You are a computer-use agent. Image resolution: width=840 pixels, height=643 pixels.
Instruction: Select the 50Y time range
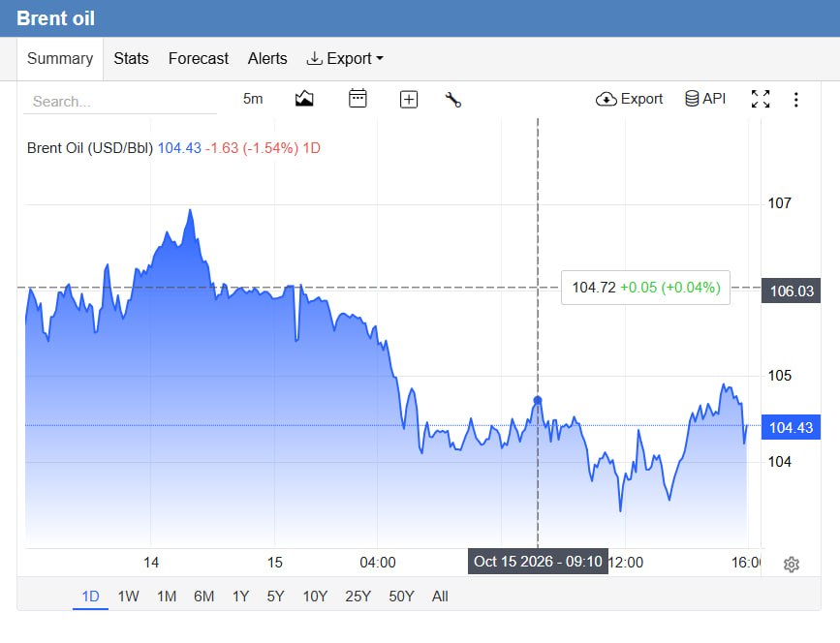pos(401,597)
